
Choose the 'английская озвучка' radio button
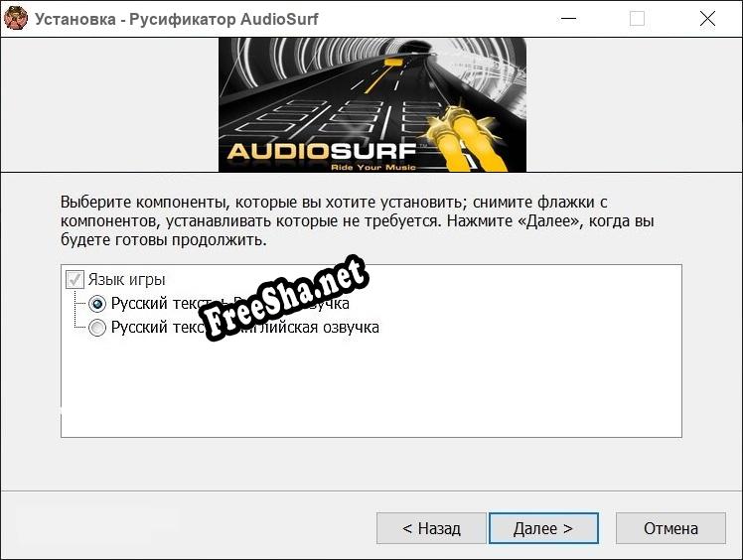[97, 328]
